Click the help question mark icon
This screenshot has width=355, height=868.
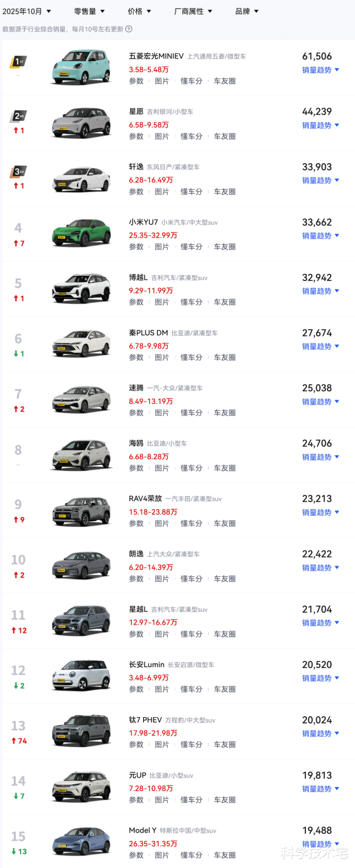click(129, 29)
